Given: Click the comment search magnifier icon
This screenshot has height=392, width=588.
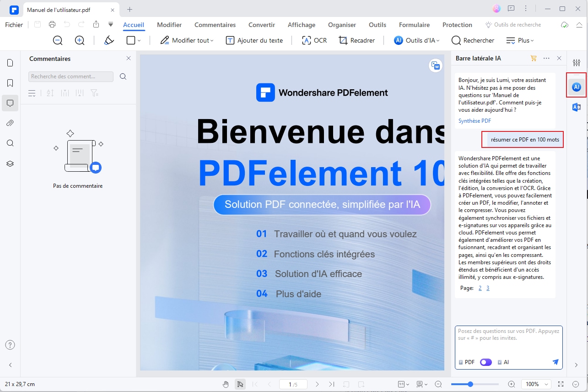Looking at the screenshot, I should (123, 76).
